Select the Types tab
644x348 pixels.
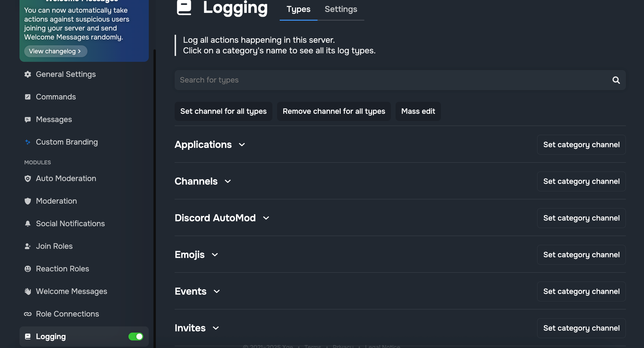[x=298, y=9]
